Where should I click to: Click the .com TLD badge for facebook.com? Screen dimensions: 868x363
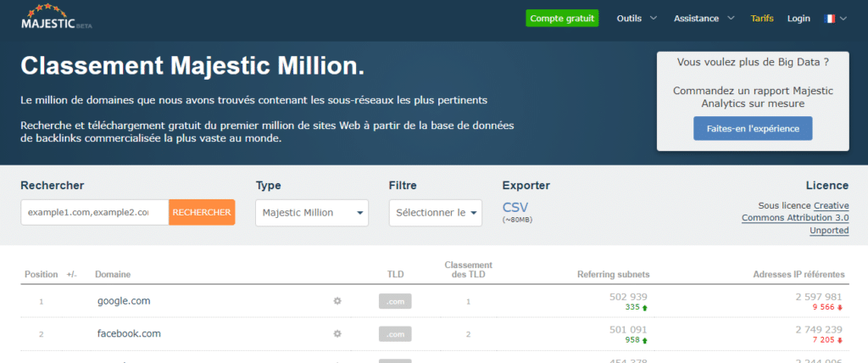click(395, 334)
